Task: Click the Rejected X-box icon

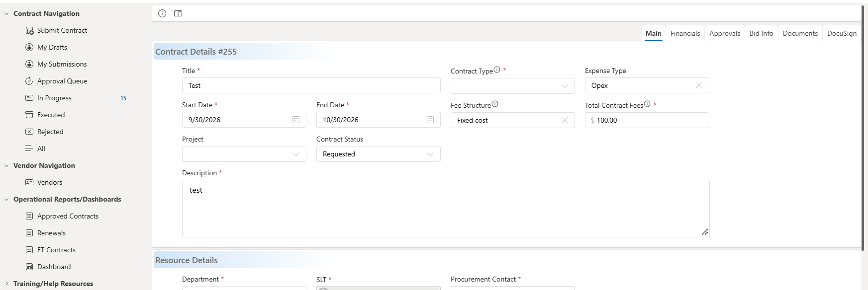Action: [29, 132]
